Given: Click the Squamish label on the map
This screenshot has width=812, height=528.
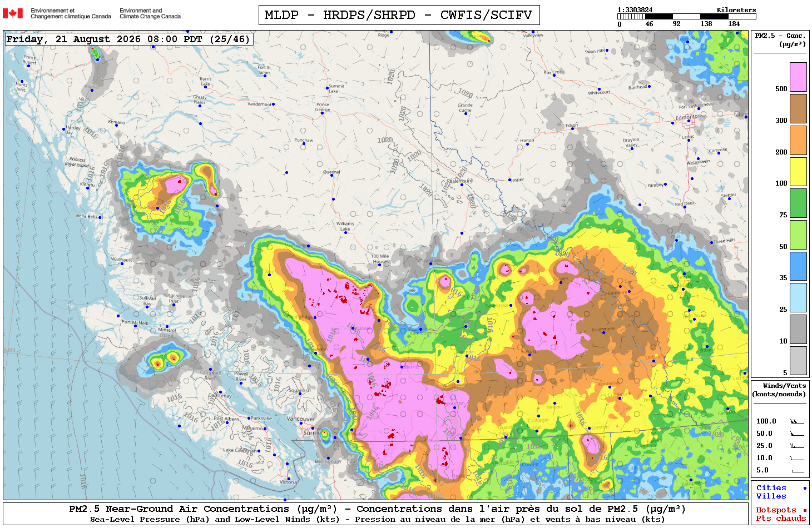Looking at the screenshot, I should [x=300, y=391].
